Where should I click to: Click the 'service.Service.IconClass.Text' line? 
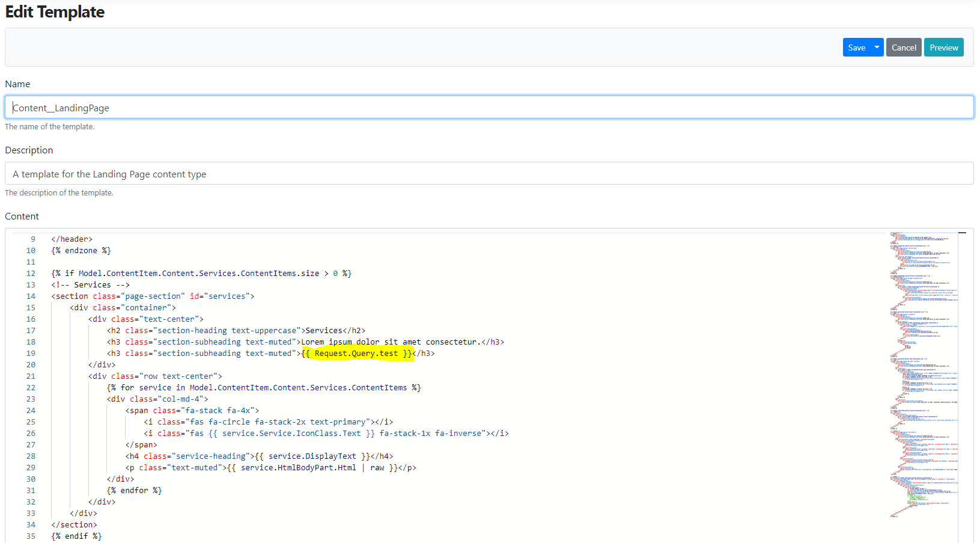[326, 434]
